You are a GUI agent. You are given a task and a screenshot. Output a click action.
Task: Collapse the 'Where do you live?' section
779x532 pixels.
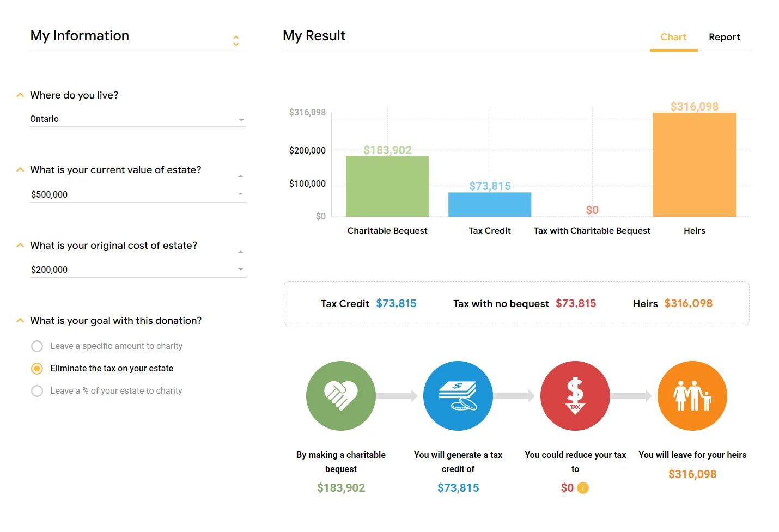20,95
